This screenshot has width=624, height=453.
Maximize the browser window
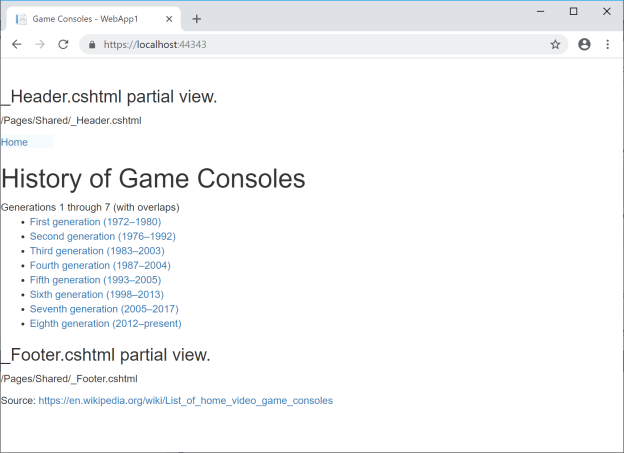[573, 12]
